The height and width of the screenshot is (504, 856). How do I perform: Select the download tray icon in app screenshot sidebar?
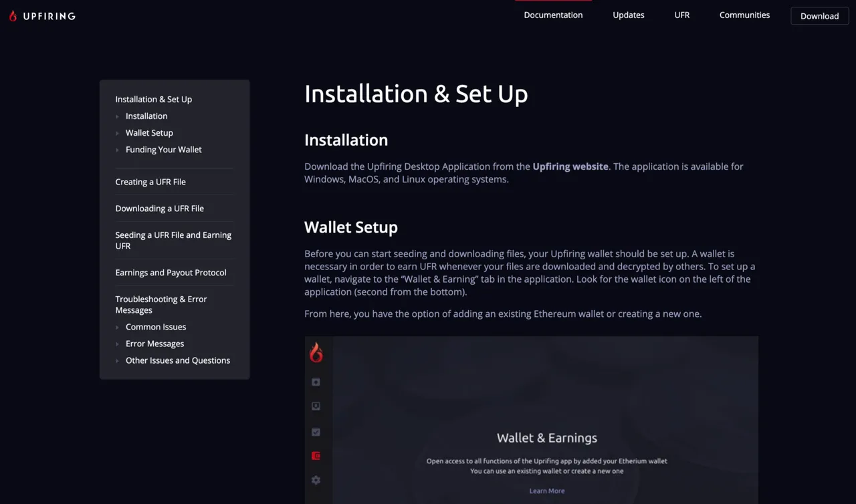coord(316,406)
